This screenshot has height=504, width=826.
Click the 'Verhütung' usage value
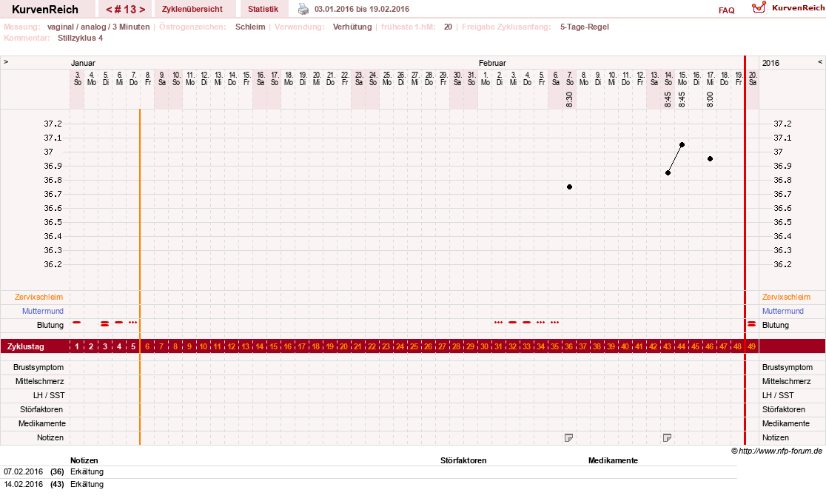coord(352,27)
